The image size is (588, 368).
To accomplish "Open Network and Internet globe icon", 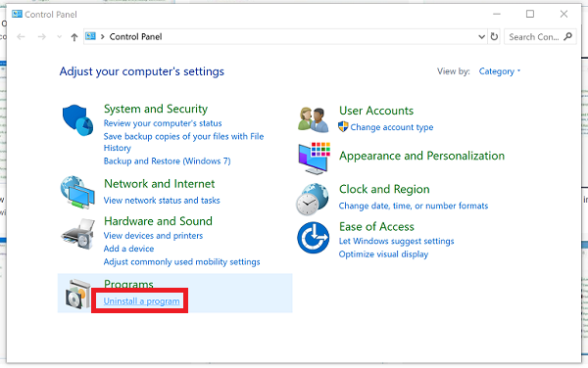I will coord(77,192).
